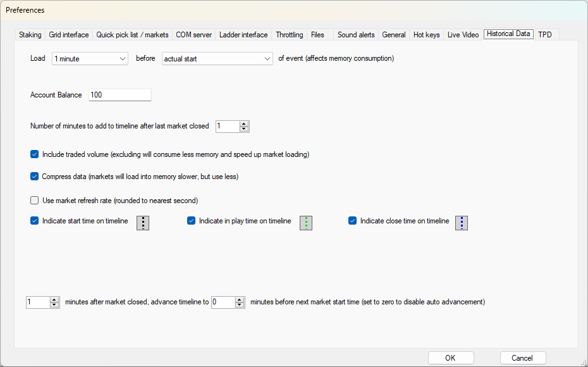This screenshot has width=588, height=367.
Task: Open the in play time green line swatch
Action: coord(306,223)
